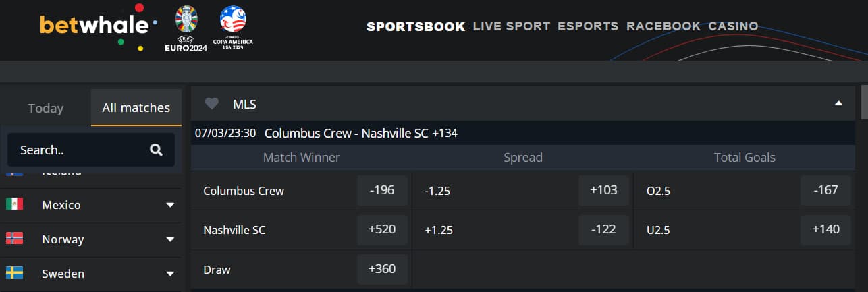Screen dimensions: 868x292
Task: Expand the Mexico leagues dropdown
Action: pyautogui.click(x=170, y=205)
